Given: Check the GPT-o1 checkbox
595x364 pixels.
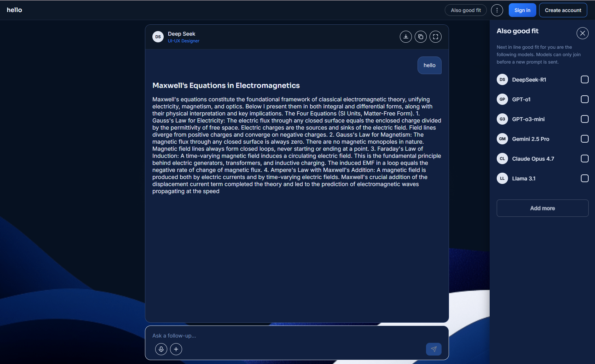Looking at the screenshot, I should point(585,99).
